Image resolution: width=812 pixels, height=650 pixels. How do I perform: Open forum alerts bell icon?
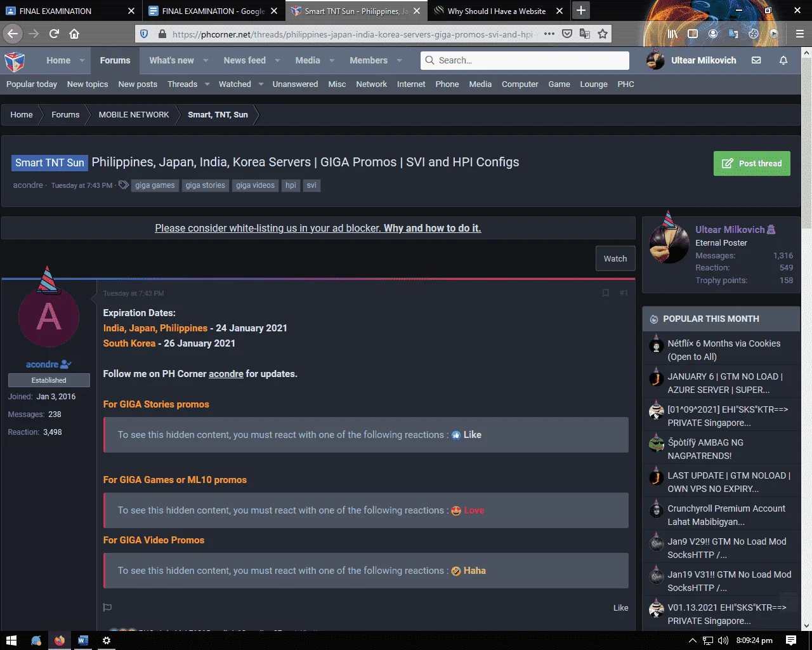coord(783,60)
